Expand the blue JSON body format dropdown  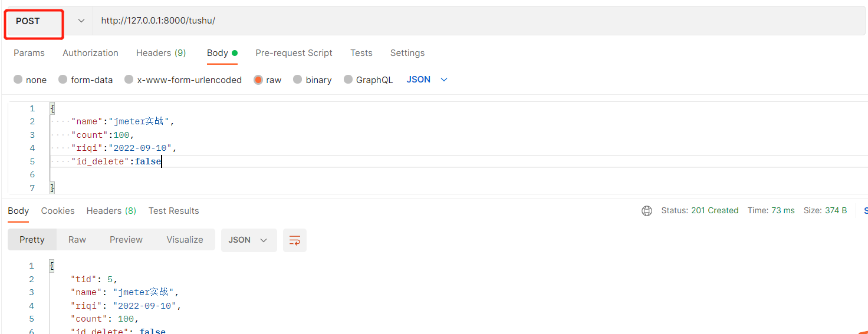(427, 80)
